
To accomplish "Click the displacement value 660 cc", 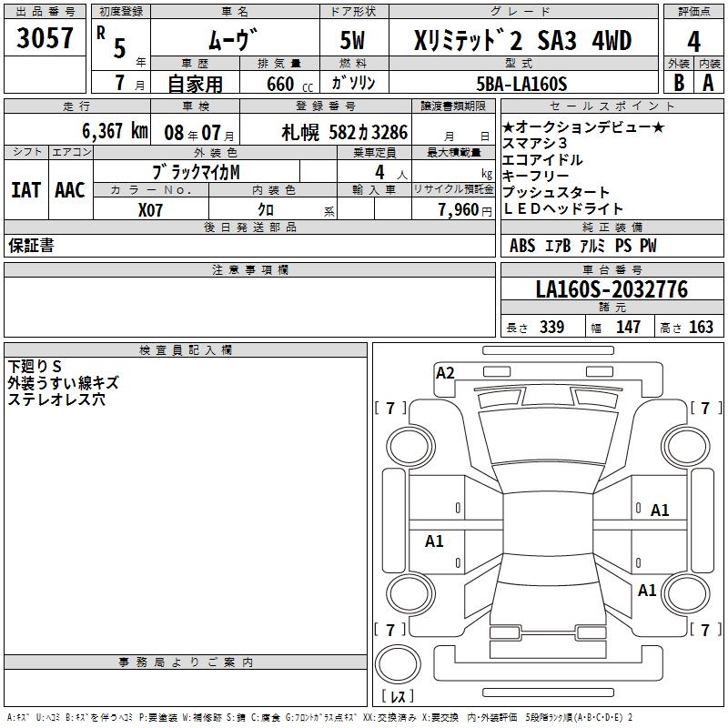I will coord(289,84).
